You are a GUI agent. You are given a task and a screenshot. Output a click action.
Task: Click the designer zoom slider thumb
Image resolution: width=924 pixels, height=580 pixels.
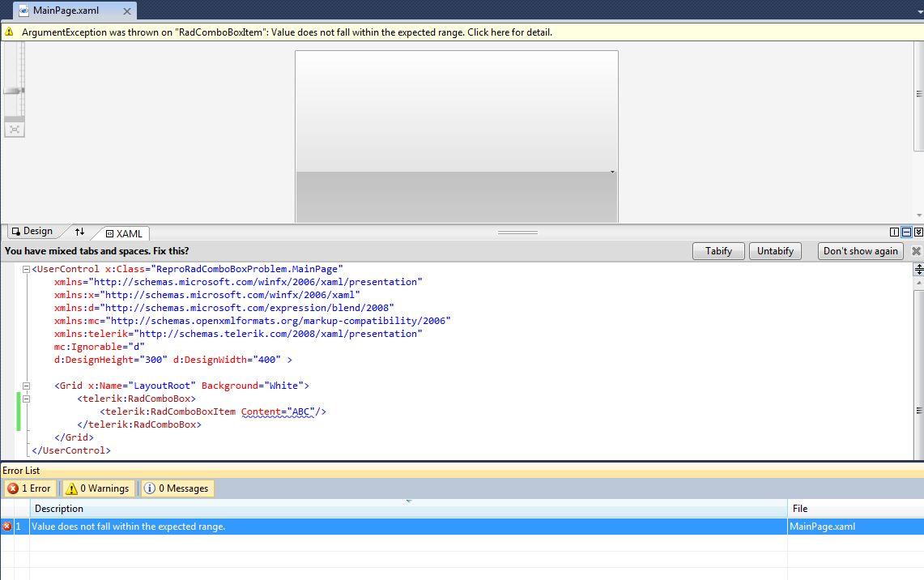point(14,91)
